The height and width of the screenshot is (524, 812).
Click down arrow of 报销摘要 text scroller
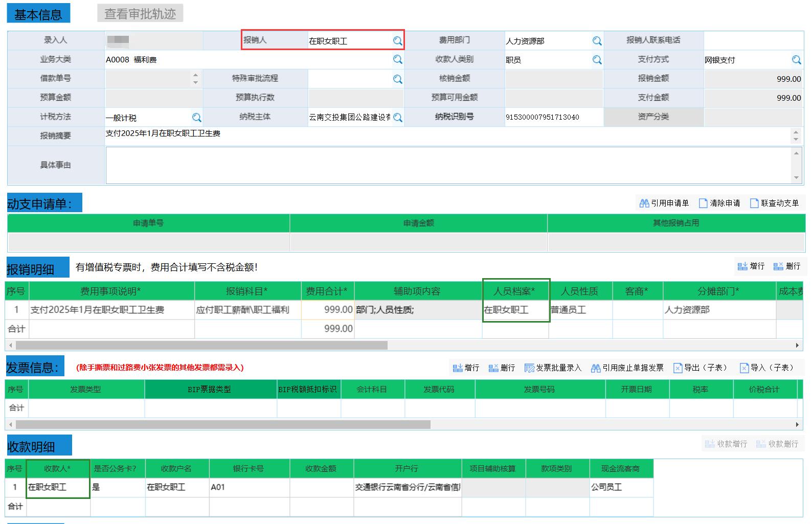coord(796,140)
